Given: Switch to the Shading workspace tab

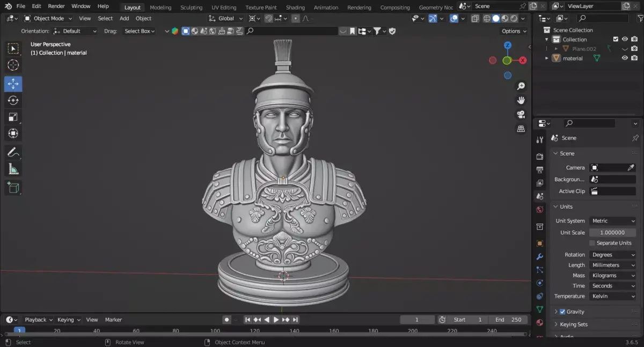Looking at the screenshot, I should pos(295,8).
